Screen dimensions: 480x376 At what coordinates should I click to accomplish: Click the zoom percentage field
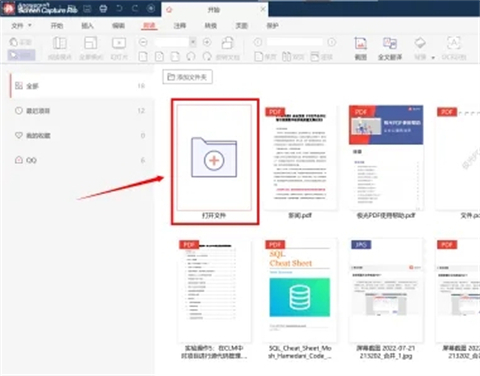pyautogui.click(x=172, y=42)
